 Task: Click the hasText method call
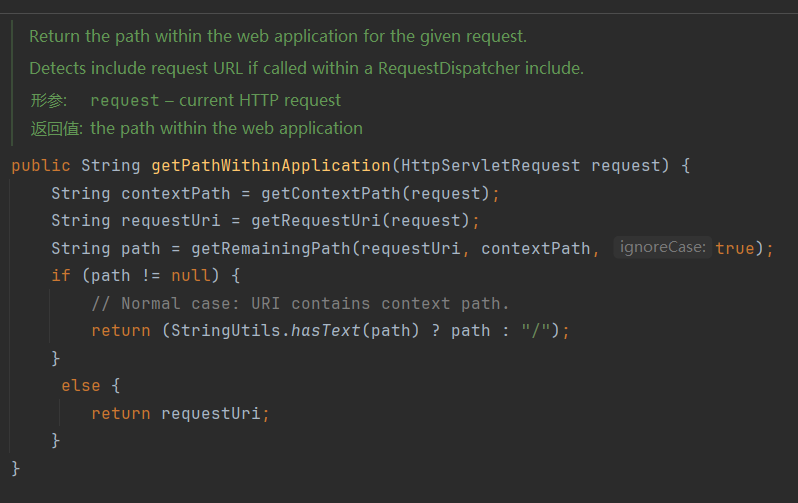click(325, 330)
